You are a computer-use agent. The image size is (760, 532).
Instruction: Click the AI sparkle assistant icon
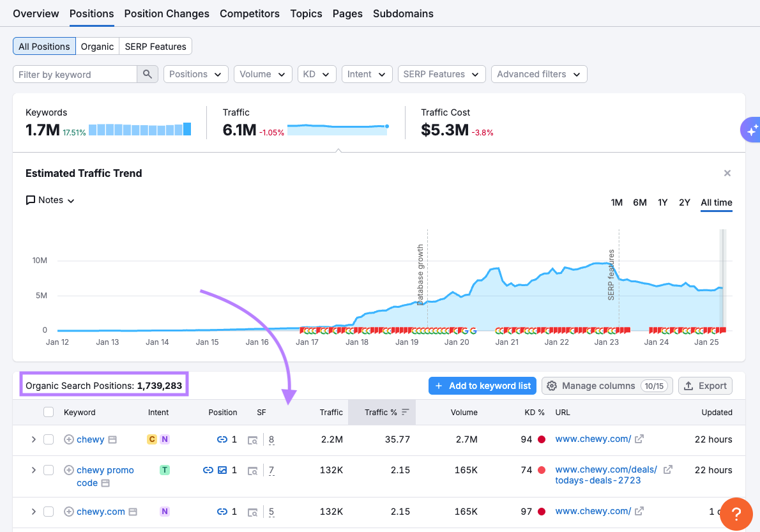(x=751, y=130)
